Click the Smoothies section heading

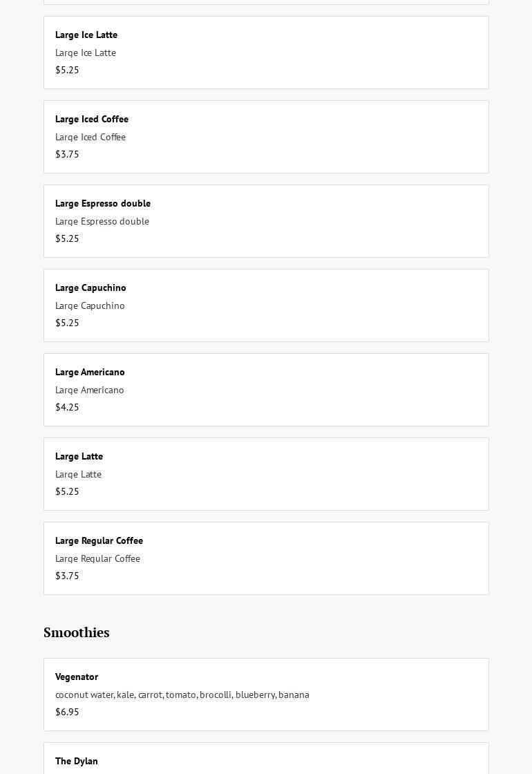point(77,632)
